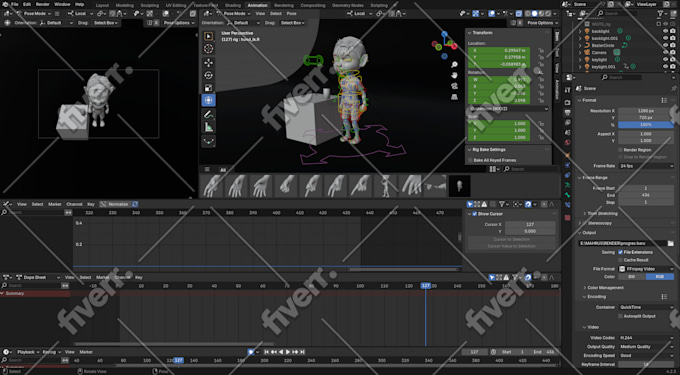Toggle the Normalize button in graph editor
This screenshot has width=680, height=375.
pyautogui.click(x=114, y=204)
